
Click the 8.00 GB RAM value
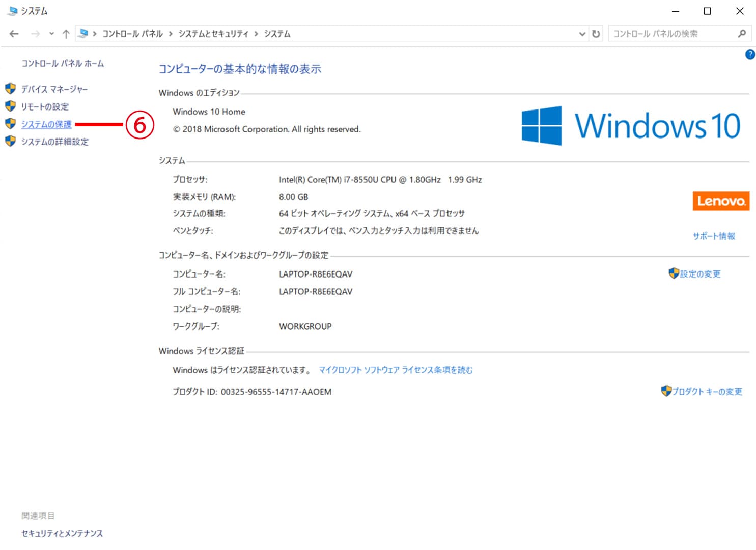tap(293, 197)
